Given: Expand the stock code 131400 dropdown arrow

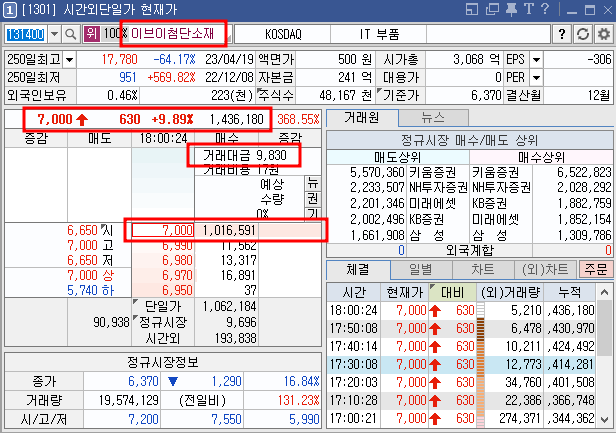Looking at the screenshot, I should pos(54,34).
